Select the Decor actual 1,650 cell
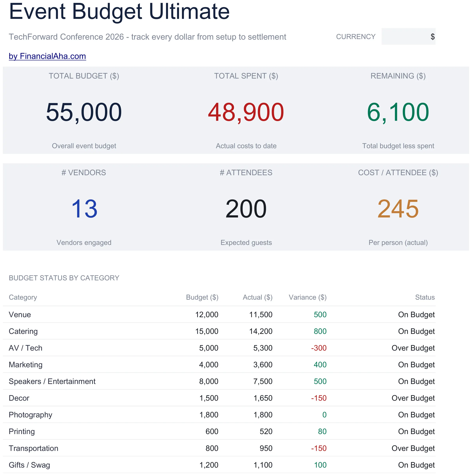 click(263, 398)
